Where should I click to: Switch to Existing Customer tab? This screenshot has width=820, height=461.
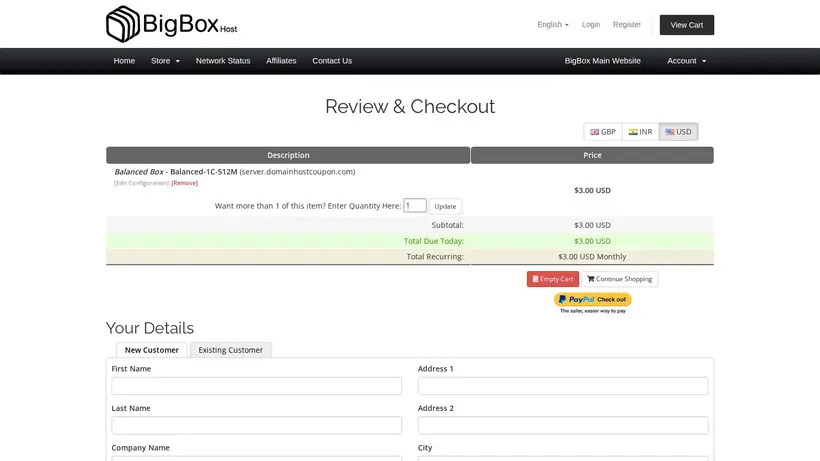(231, 350)
